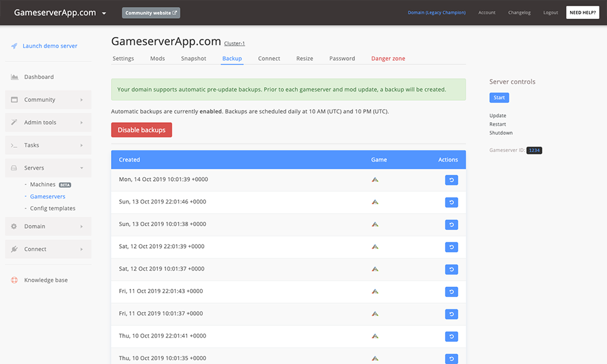
Task: Click the Created column header
Action: point(129,160)
